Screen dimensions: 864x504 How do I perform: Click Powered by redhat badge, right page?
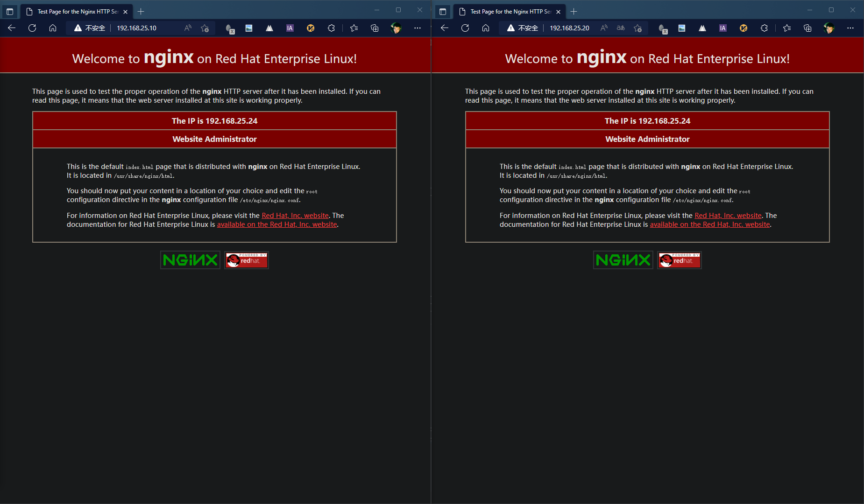tap(680, 260)
